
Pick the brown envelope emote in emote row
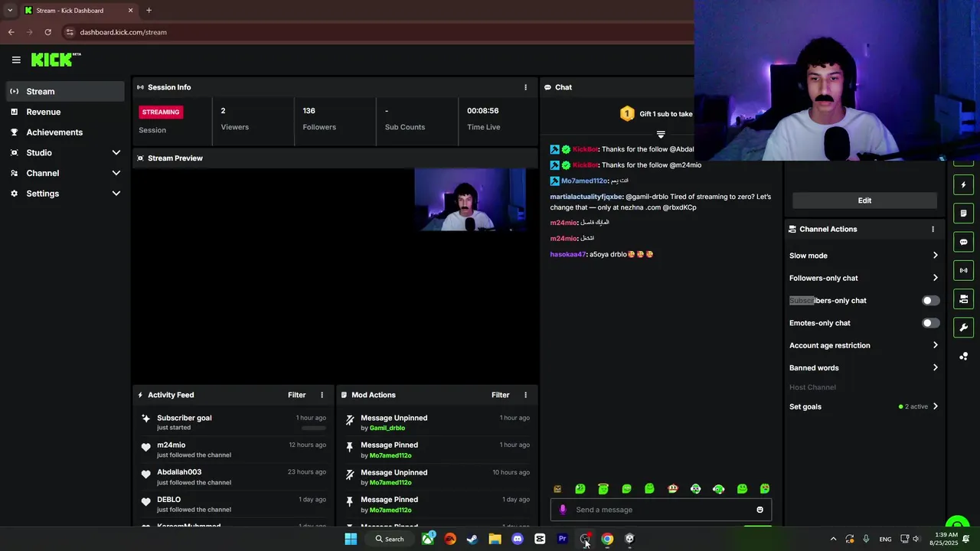click(x=557, y=488)
